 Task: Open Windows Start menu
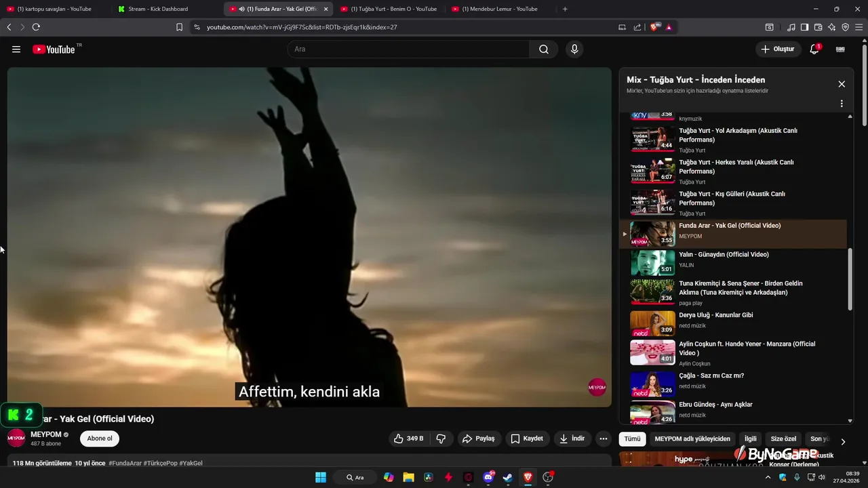pyautogui.click(x=321, y=477)
